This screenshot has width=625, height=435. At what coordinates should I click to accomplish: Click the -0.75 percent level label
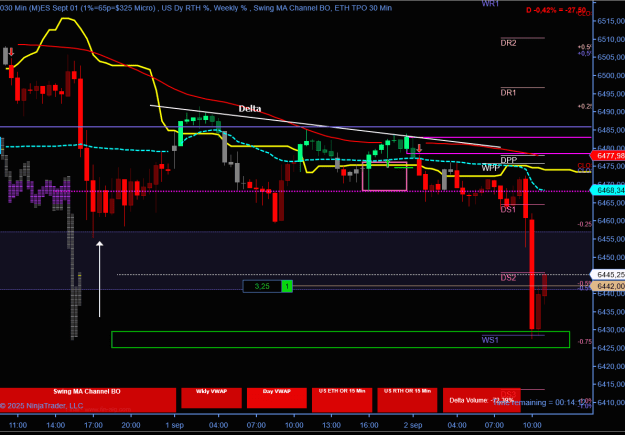pos(585,341)
